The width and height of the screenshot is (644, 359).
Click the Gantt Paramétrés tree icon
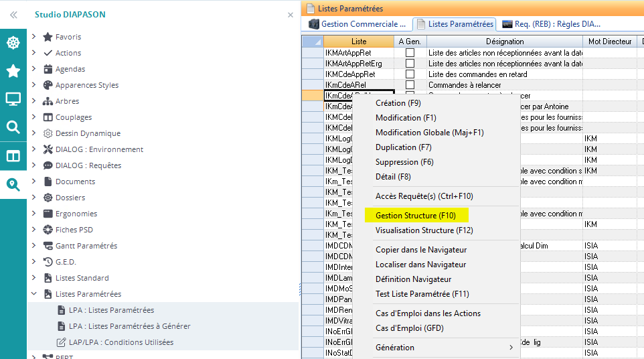pos(48,246)
